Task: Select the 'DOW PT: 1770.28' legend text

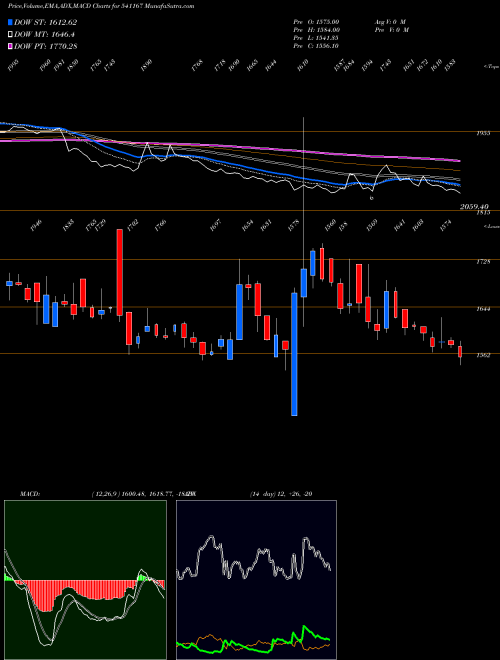Action: tap(45, 46)
